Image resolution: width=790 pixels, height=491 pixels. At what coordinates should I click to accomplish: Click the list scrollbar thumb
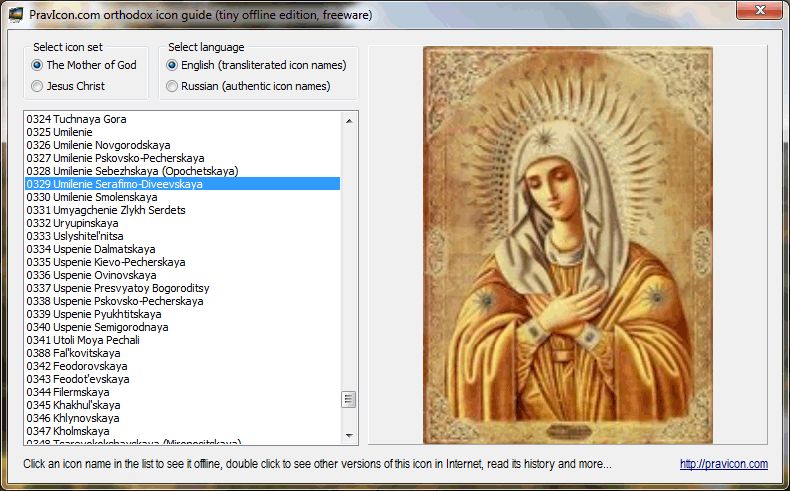(x=349, y=400)
